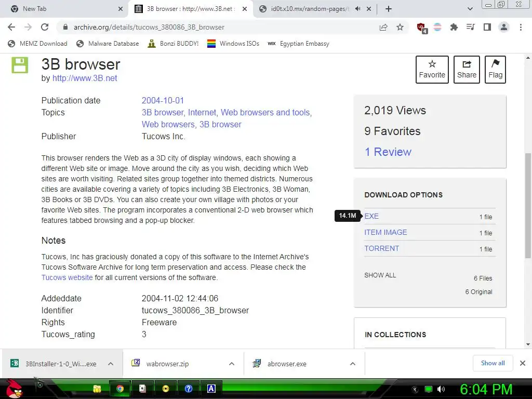Open the Web browsers topic link

(168, 124)
